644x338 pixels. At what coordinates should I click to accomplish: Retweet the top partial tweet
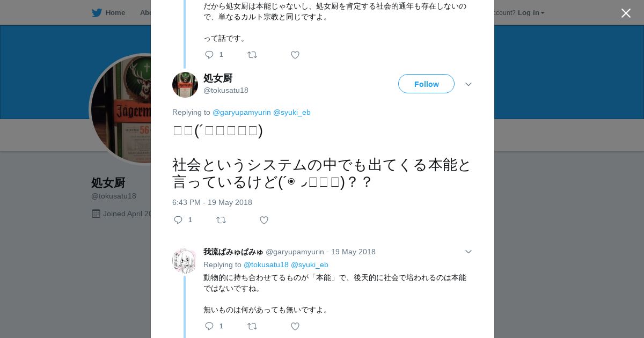tap(252, 55)
